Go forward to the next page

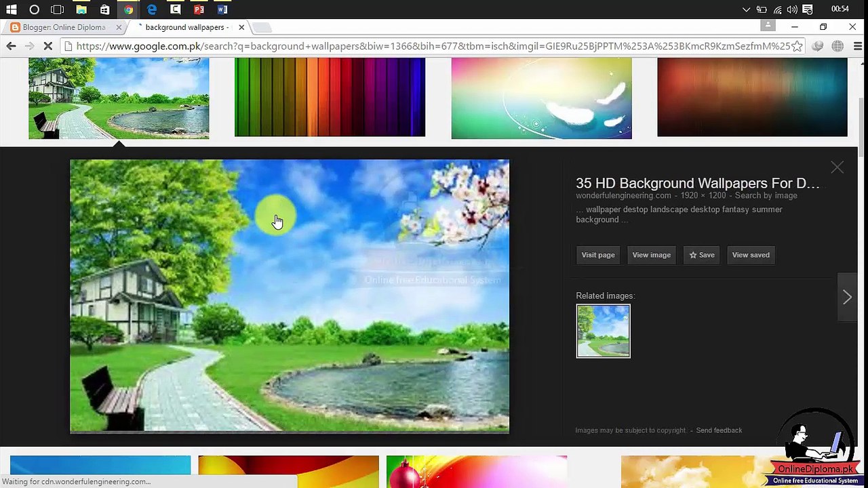[29, 46]
